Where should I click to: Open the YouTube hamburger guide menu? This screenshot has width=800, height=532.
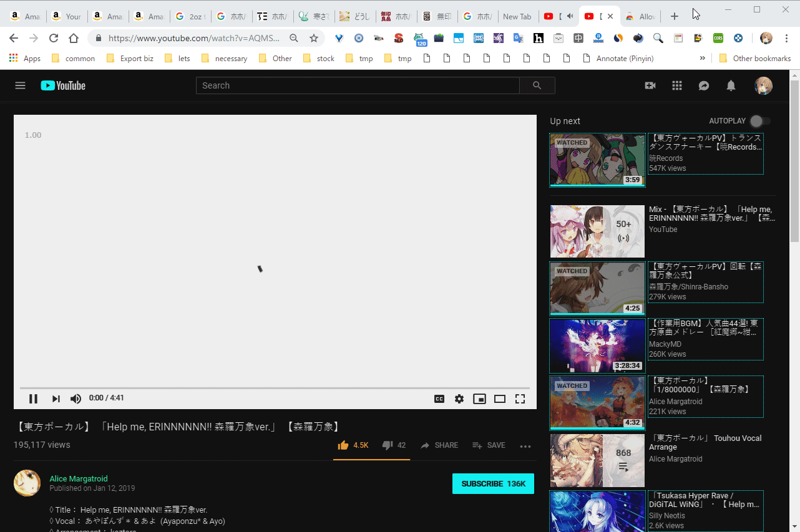coord(20,85)
